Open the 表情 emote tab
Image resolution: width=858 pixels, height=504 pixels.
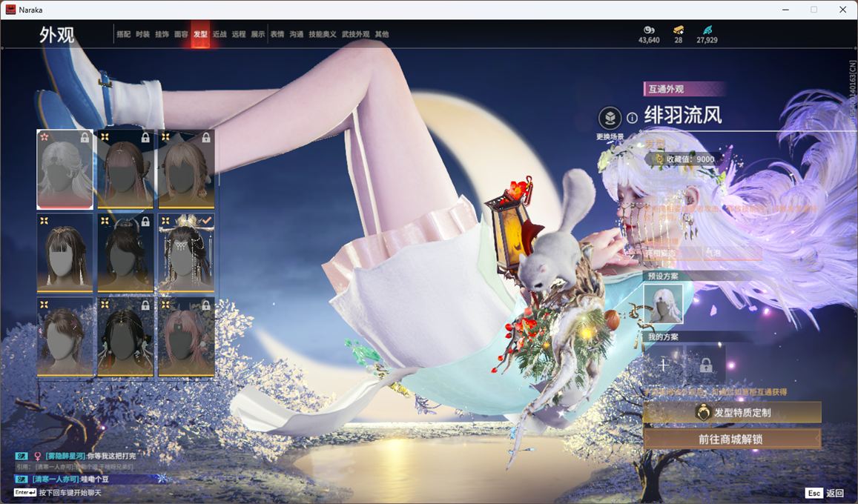[277, 34]
